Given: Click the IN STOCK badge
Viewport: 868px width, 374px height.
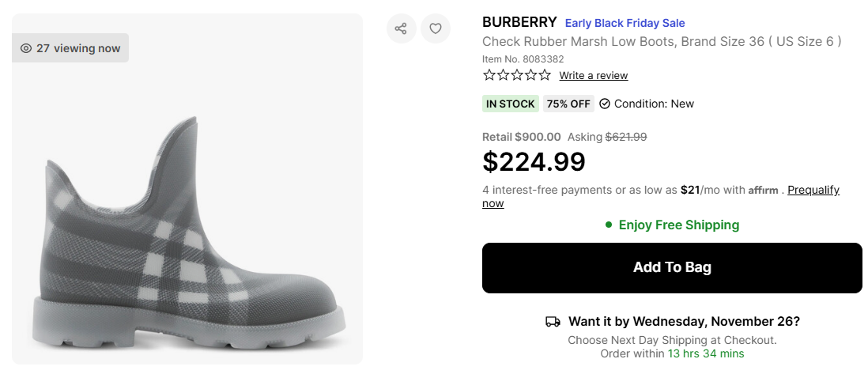Looking at the screenshot, I should pos(511,104).
